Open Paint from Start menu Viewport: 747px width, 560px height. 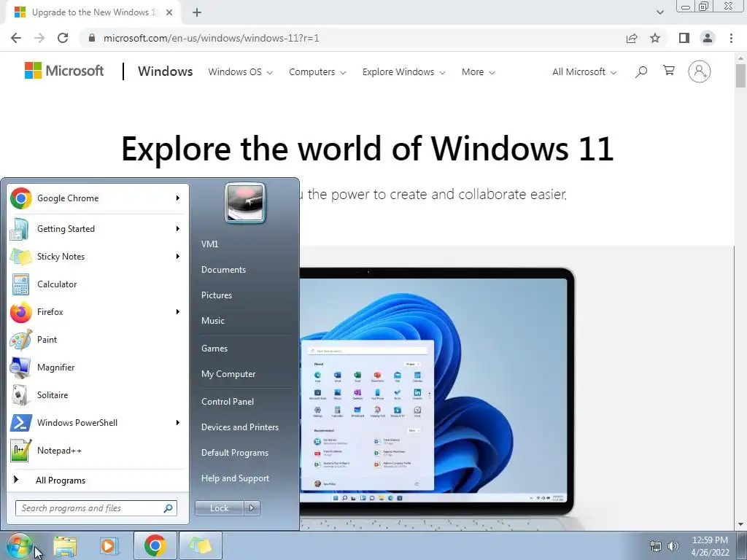pyautogui.click(x=98, y=339)
